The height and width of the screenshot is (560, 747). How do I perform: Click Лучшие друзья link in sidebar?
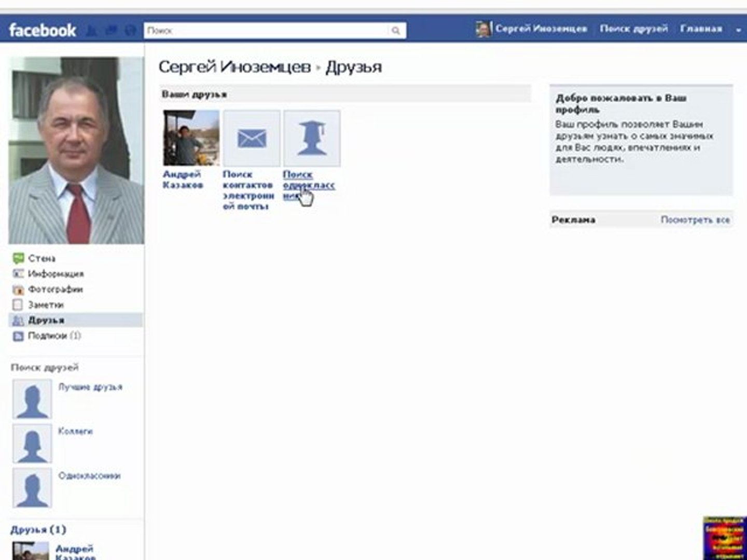point(90,387)
